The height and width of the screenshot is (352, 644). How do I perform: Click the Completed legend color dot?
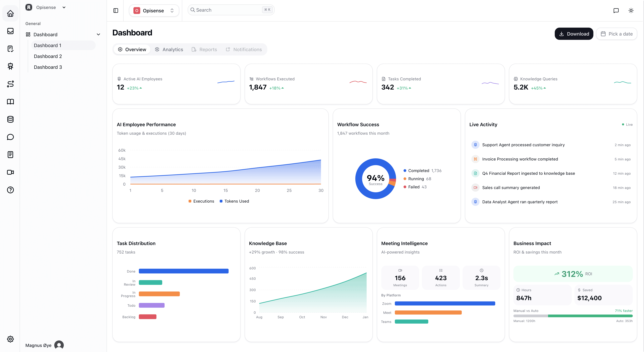tap(405, 171)
